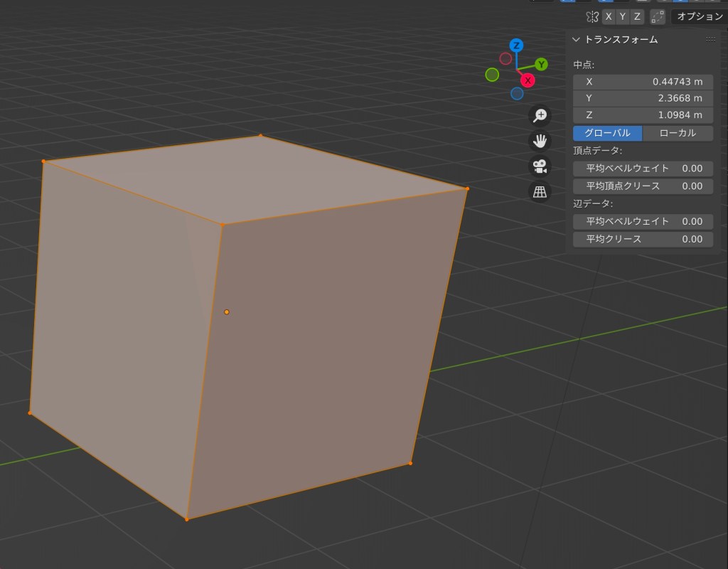Toggle camera view with the camera icon
Viewport: 728px width, 569px height.
[x=540, y=166]
